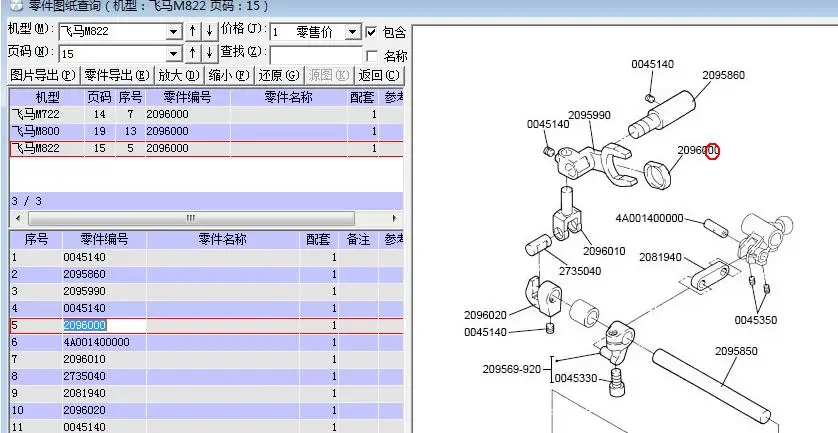Click the 零件导出(E) button
838x433 pixels.
click(117, 75)
